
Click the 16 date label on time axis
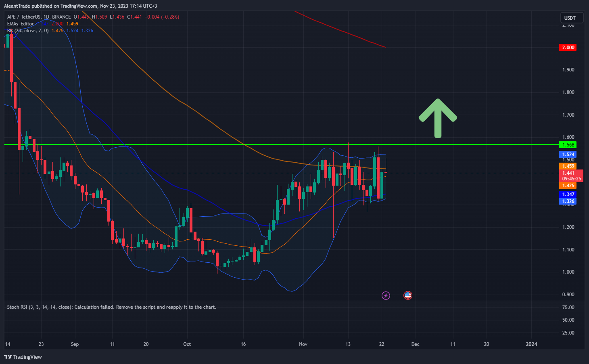[x=243, y=344]
